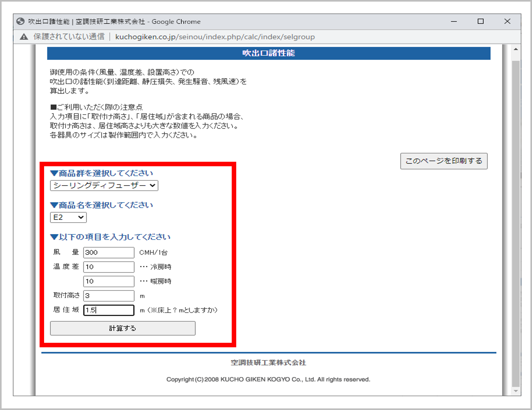This screenshot has width=532, height=410.
Task: Expand the 商品名 dropdown showing E2
Action: [68, 217]
